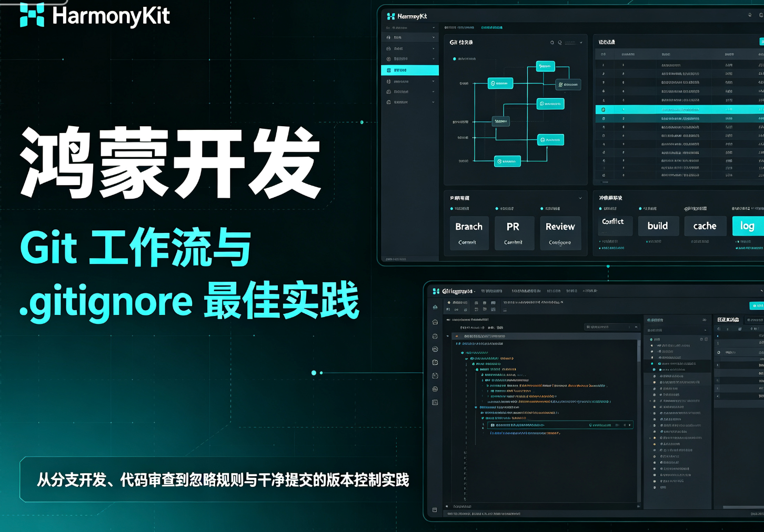Select the build card
The height and width of the screenshot is (532, 764).
pos(658,226)
